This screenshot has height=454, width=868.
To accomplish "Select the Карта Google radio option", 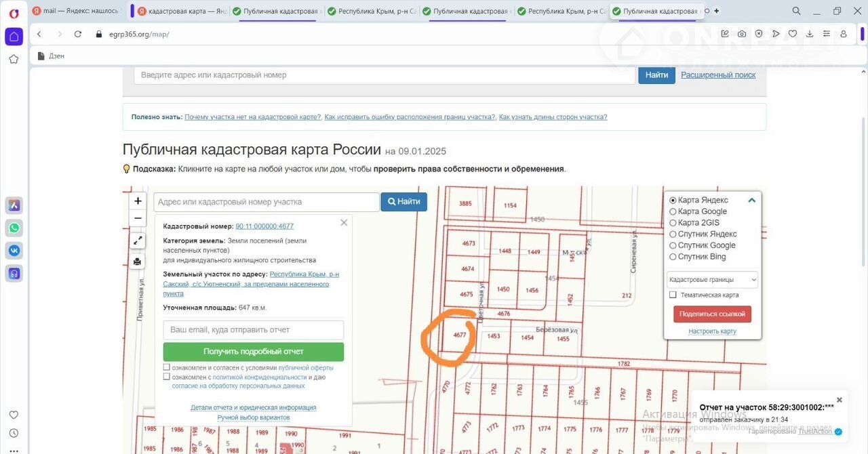I will 673,211.
